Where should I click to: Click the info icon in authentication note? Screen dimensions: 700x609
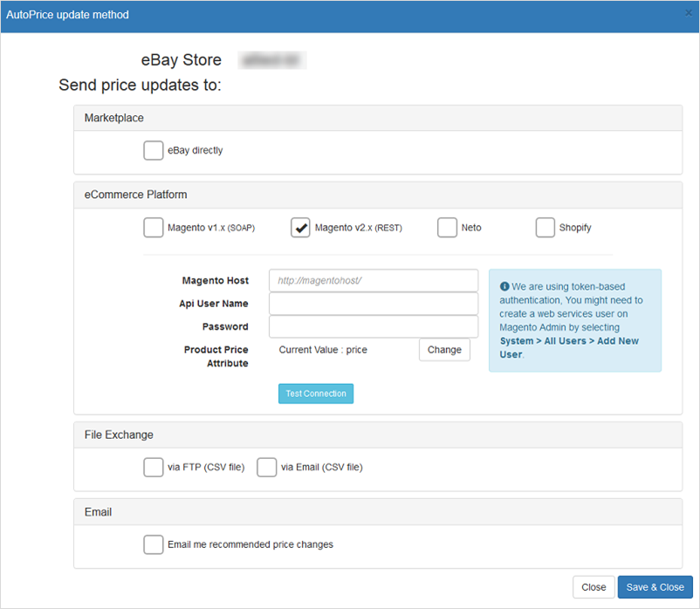tap(504, 286)
